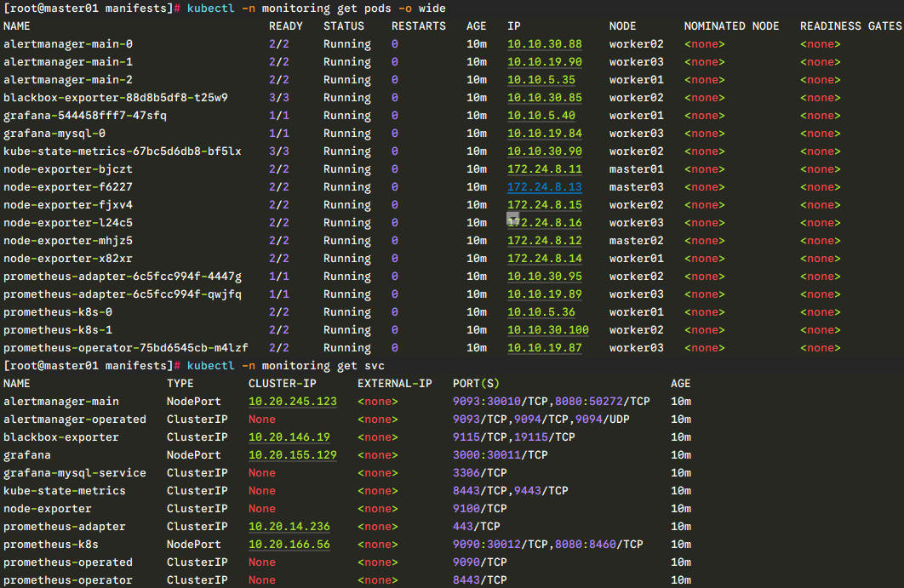Click grafana service cluster IP 10.20.155.129
This screenshot has height=588, width=904.
(292, 455)
